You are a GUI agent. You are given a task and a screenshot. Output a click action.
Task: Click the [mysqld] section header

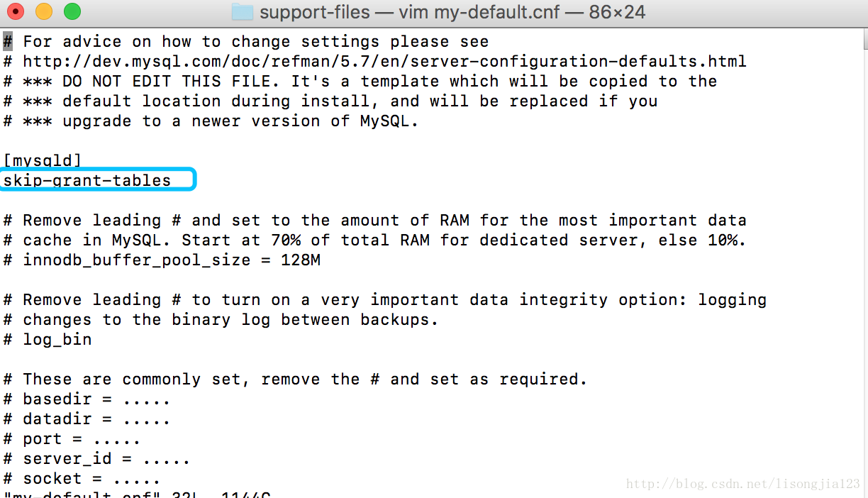[x=43, y=161]
